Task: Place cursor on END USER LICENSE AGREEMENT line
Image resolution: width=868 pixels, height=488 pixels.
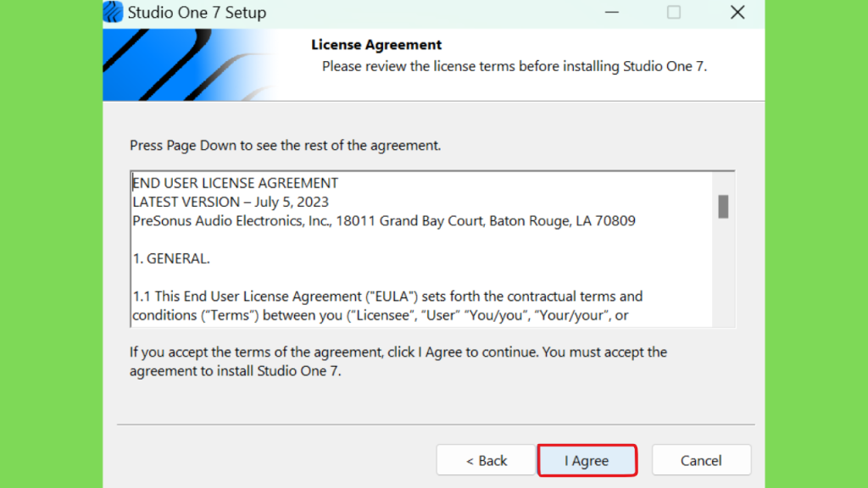Action: (x=236, y=183)
